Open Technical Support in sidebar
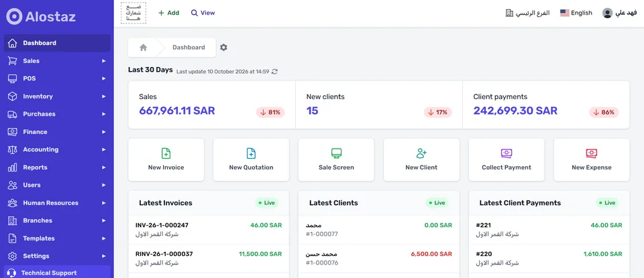Image resolution: width=644 pixels, height=278 pixels. coord(57,273)
